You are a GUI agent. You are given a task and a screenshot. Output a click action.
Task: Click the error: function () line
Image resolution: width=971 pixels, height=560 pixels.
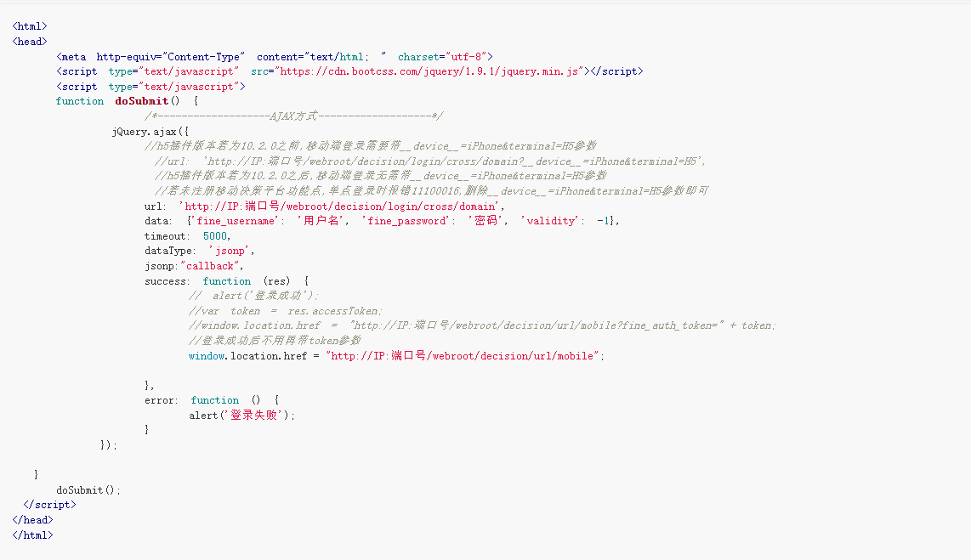(212, 400)
